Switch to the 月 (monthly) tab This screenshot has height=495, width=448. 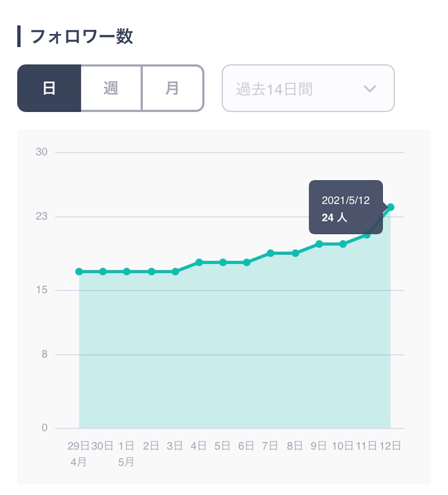[173, 88]
